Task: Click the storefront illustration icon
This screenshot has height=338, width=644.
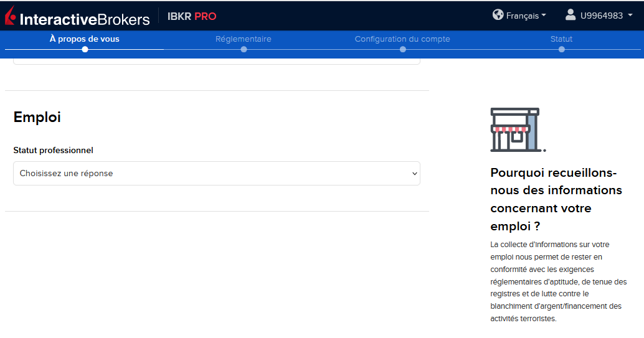Action: 518,129
